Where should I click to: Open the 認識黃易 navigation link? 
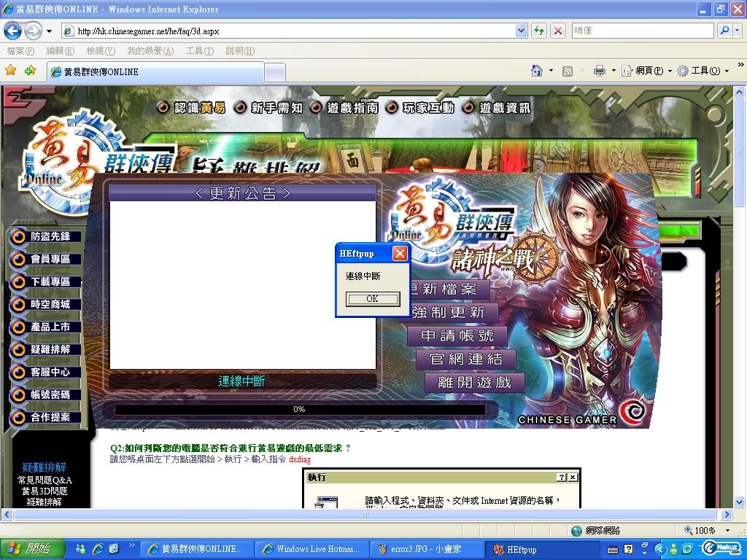coord(192,108)
